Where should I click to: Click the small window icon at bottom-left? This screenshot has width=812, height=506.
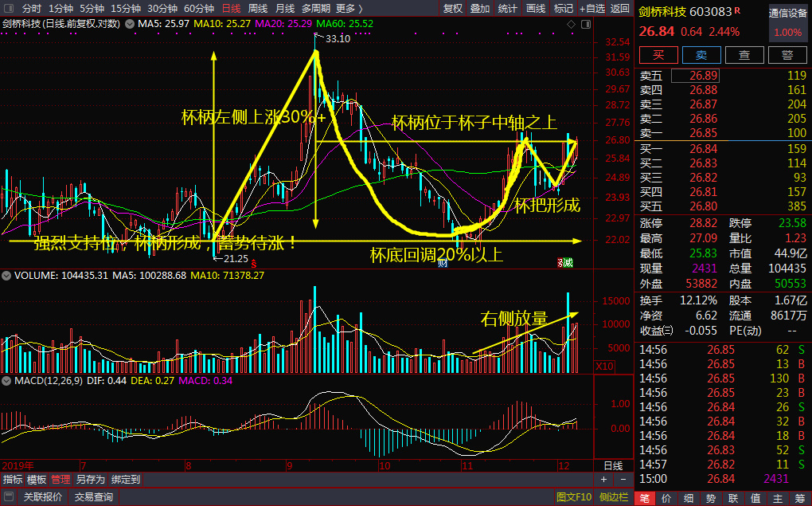[x=10, y=497]
